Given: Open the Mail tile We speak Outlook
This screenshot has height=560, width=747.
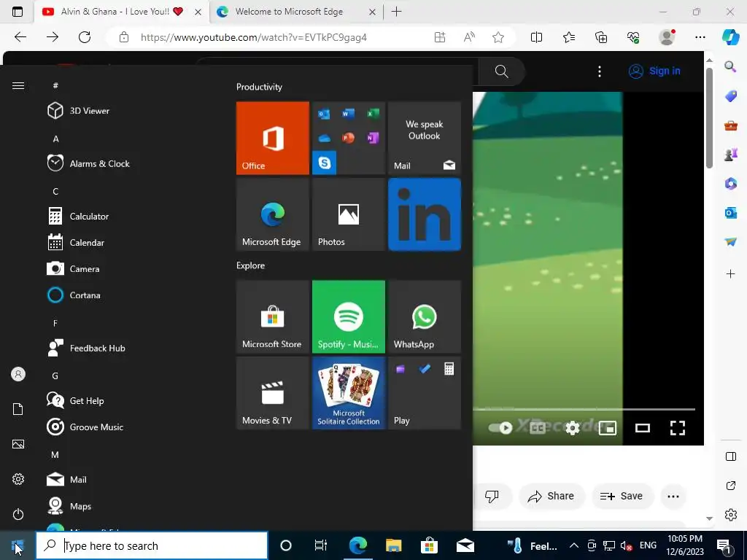Looking at the screenshot, I should click(425, 138).
